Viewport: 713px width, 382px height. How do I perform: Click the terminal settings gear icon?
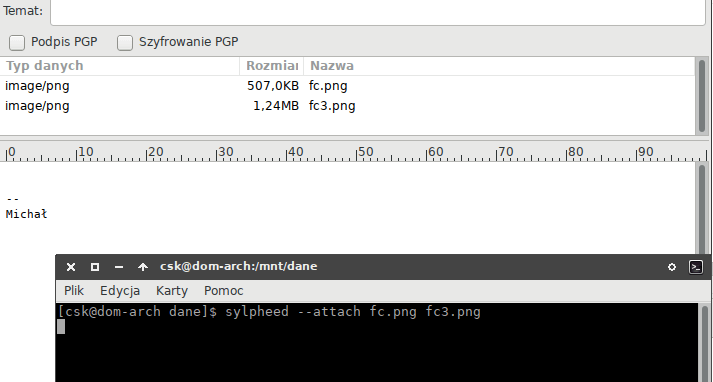[672, 267]
